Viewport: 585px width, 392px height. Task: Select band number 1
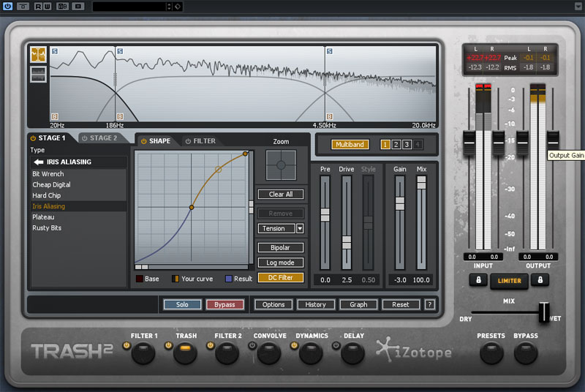[x=385, y=144]
